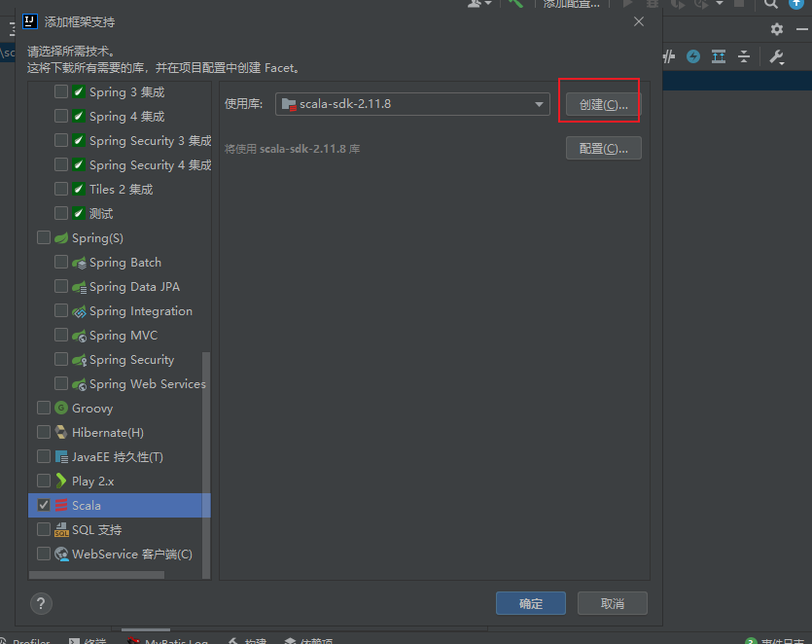
Task: Click the Spring Batch icon
Action: [x=79, y=263]
